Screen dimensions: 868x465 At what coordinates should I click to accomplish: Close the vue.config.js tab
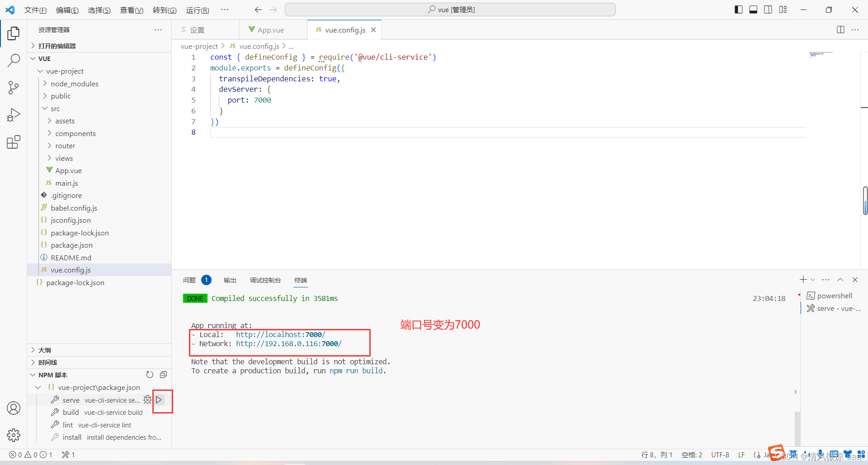(373, 30)
